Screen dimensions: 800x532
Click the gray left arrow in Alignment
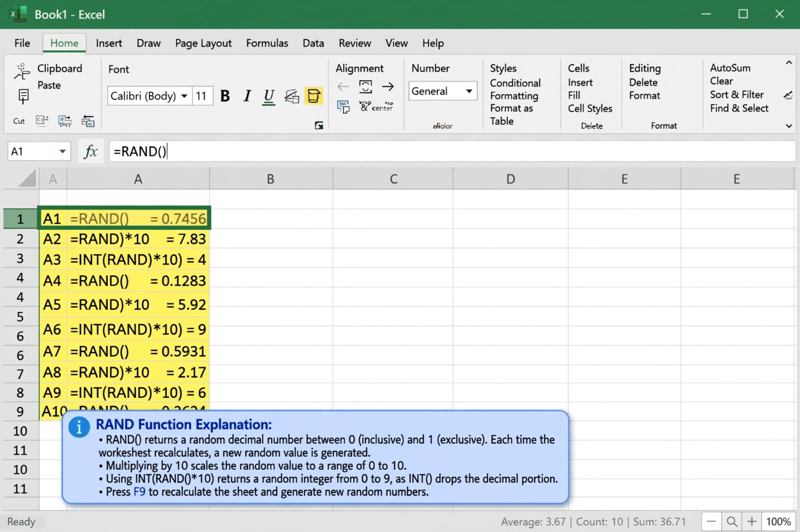click(343, 87)
